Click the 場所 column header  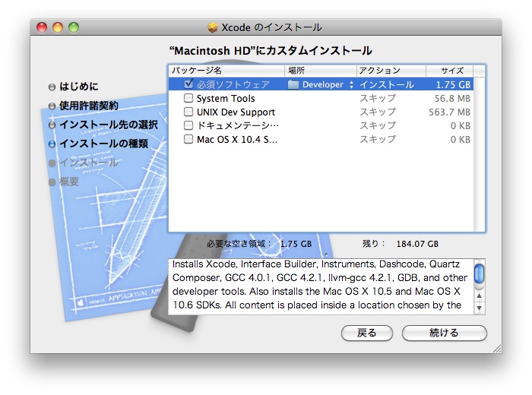tap(321, 71)
